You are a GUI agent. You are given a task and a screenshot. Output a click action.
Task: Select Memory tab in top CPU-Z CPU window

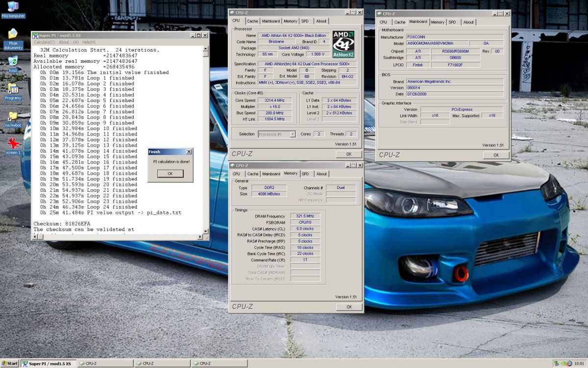[290, 21]
